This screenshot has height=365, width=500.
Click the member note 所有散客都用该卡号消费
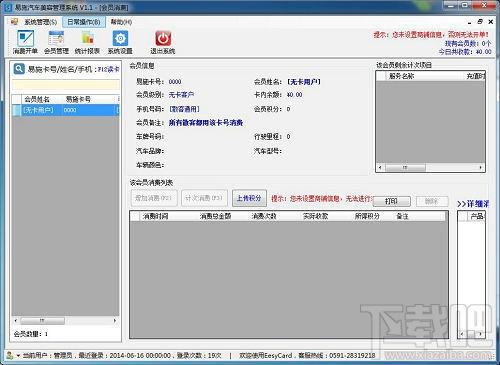(206, 123)
